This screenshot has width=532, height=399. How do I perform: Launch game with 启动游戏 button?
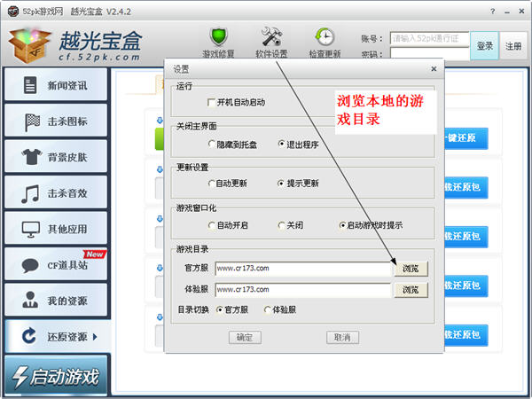[x=57, y=376]
